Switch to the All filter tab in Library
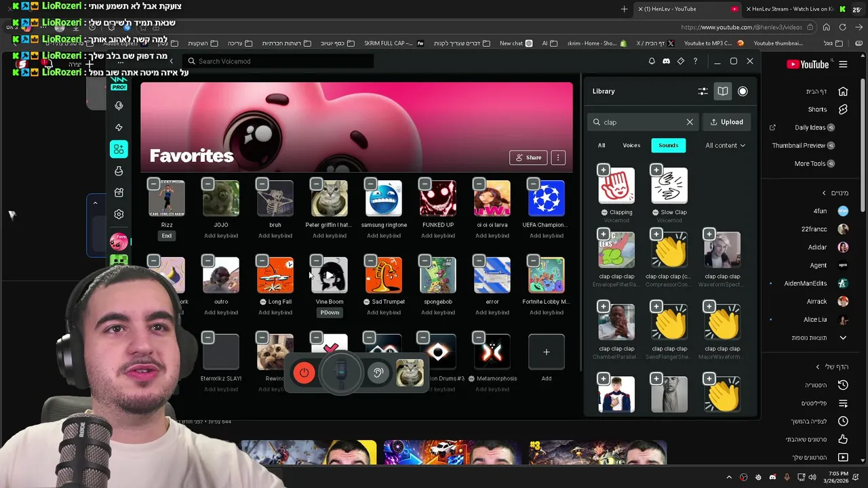The height and width of the screenshot is (488, 868). [x=601, y=145]
